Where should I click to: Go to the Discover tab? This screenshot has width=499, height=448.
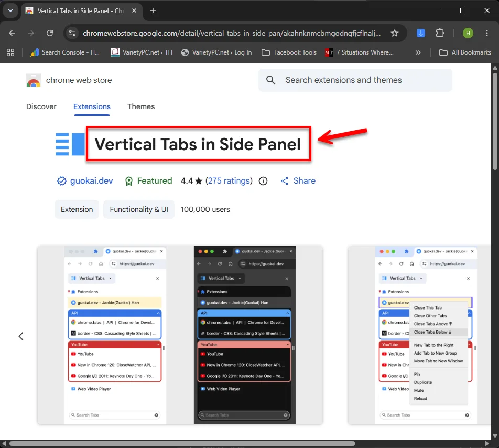(x=41, y=106)
